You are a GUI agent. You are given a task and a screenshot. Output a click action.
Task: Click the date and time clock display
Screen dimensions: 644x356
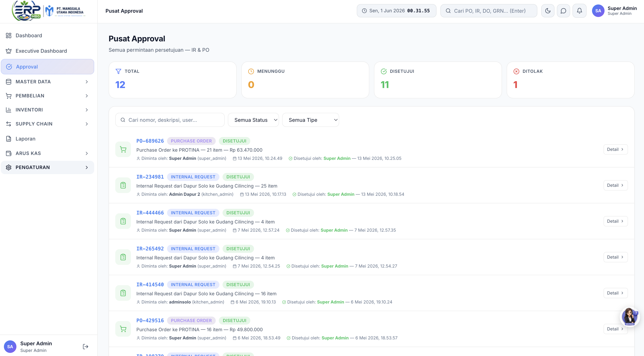pyautogui.click(x=396, y=11)
